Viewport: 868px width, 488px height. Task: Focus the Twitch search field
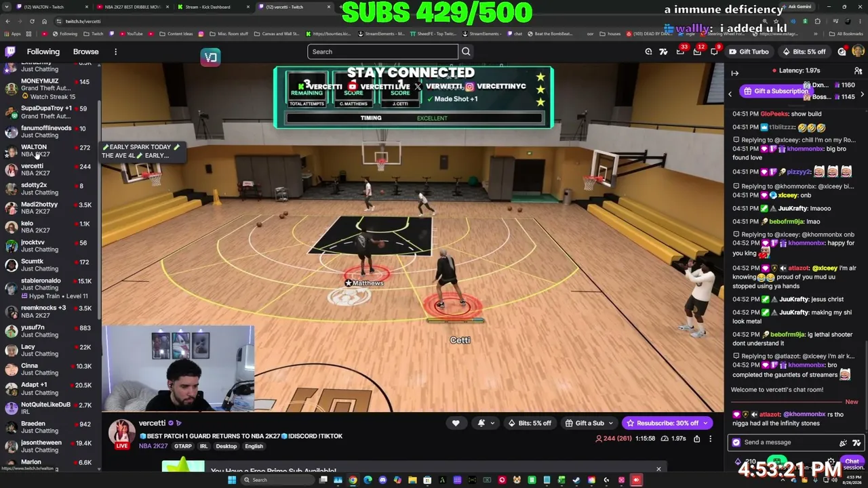pyautogui.click(x=382, y=52)
